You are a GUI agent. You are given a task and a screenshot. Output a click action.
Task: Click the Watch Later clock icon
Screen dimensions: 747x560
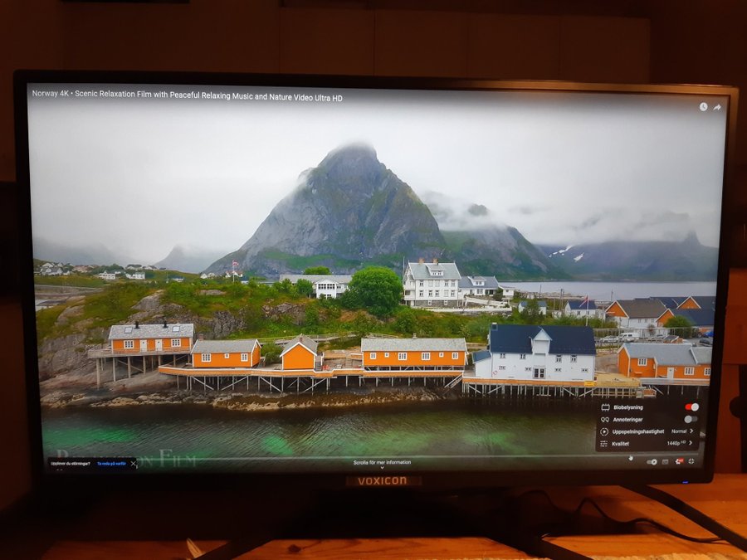703,107
